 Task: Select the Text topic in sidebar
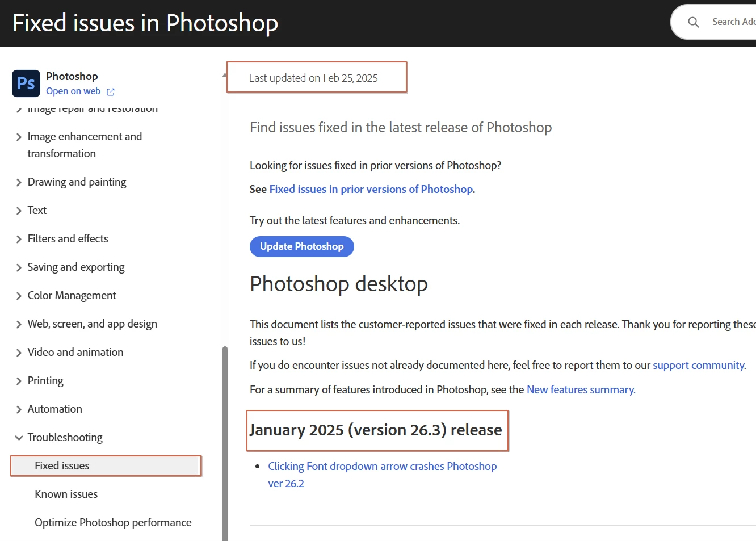pyautogui.click(x=37, y=210)
